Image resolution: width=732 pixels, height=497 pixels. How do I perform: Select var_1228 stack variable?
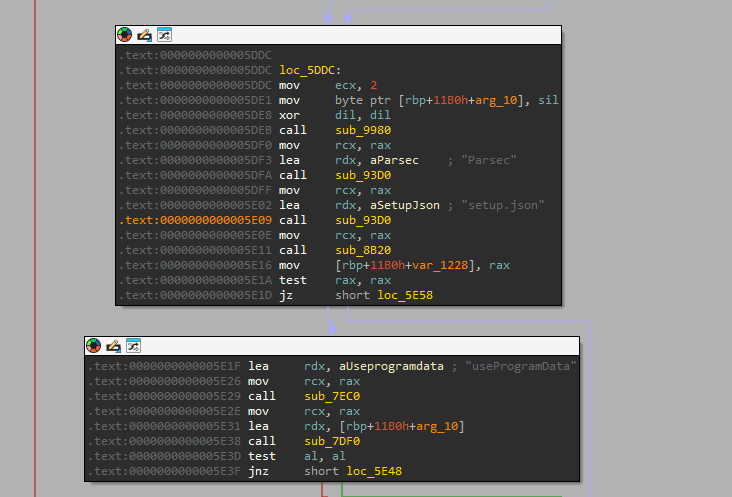tap(440, 266)
